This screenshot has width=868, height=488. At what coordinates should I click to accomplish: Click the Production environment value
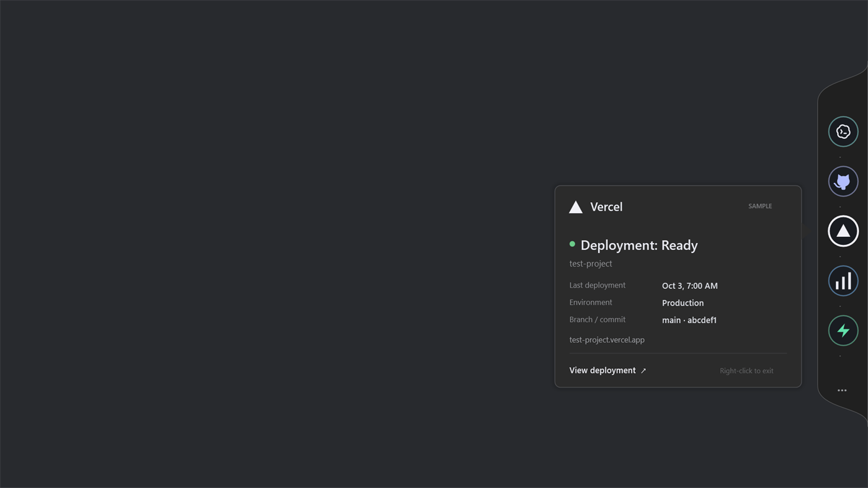(x=682, y=303)
